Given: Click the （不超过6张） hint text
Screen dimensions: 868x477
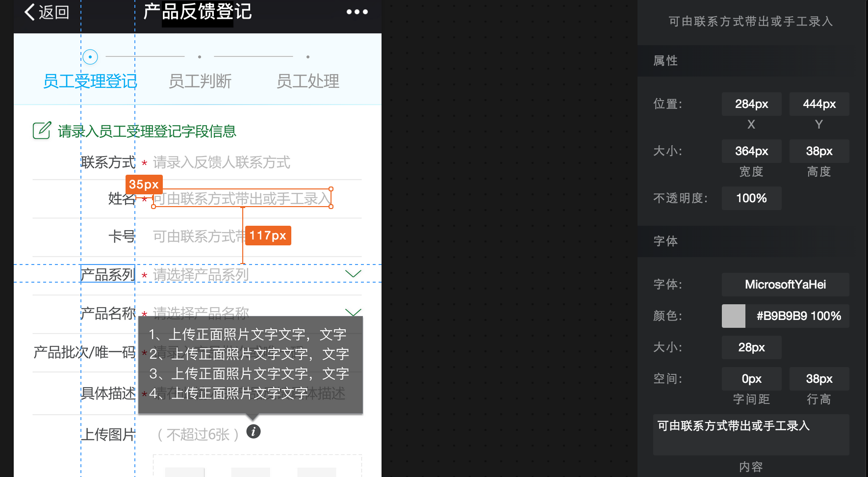Looking at the screenshot, I should 198,434.
